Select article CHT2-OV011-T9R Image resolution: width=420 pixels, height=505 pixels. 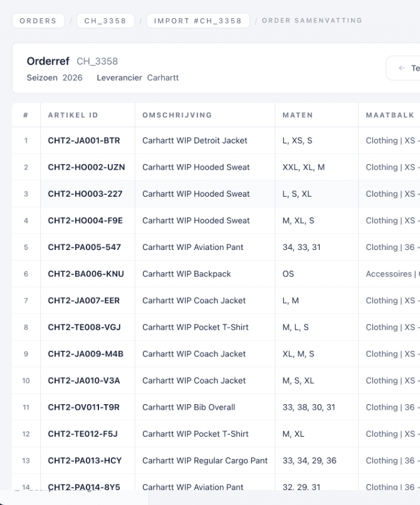coord(84,407)
